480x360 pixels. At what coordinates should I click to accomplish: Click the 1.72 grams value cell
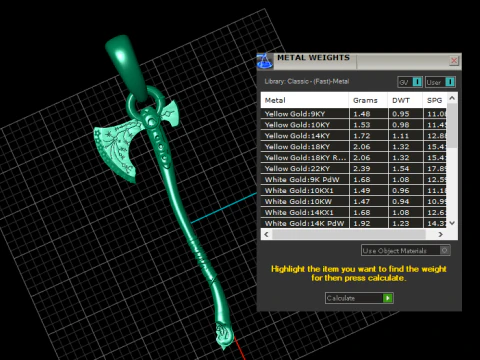coord(369,136)
